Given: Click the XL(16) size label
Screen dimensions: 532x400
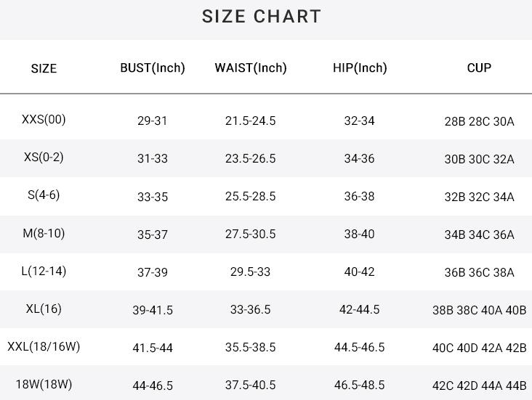Looking at the screenshot, I should (44, 309).
